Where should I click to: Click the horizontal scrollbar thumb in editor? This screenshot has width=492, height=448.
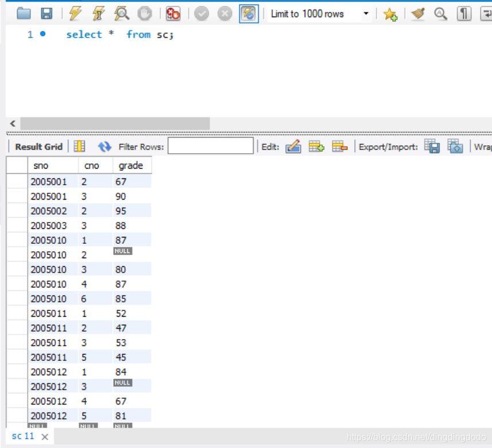coord(115,123)
